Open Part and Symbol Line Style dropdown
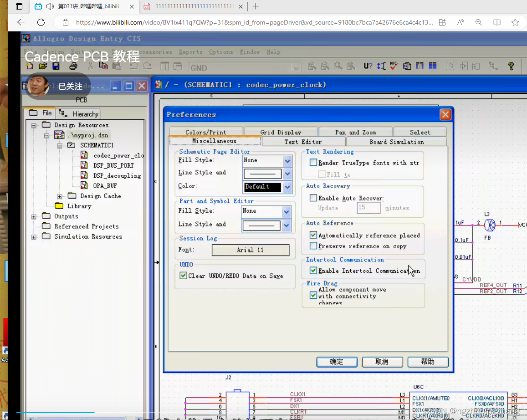 coord(287,225)
